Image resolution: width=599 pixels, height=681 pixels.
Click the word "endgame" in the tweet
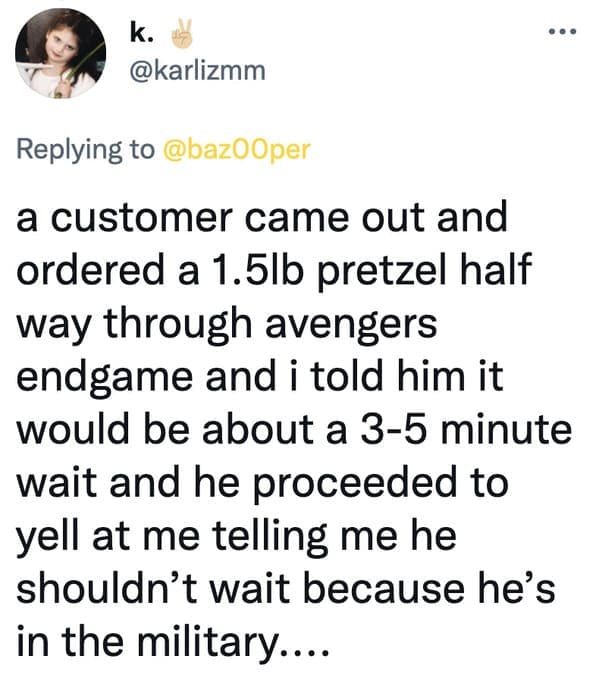pos(104,378)
